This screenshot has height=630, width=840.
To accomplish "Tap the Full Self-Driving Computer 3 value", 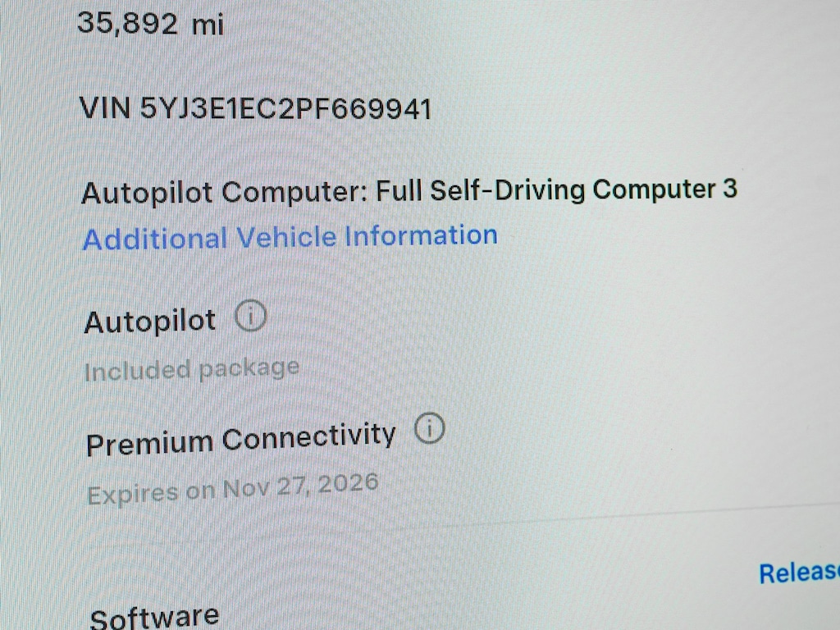I will 557,189.
